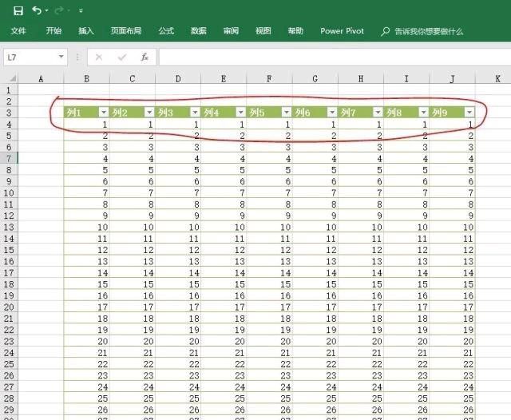Switch to the 插入 ribbon tab

tap(86, 31)
